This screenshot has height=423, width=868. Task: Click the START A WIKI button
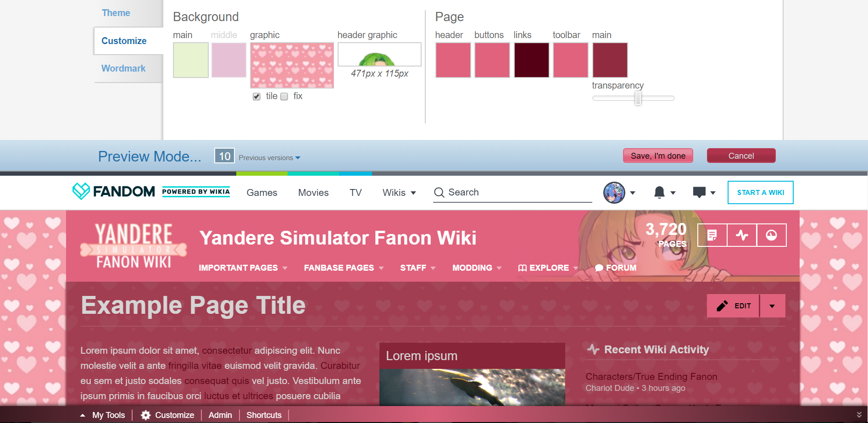761,192
